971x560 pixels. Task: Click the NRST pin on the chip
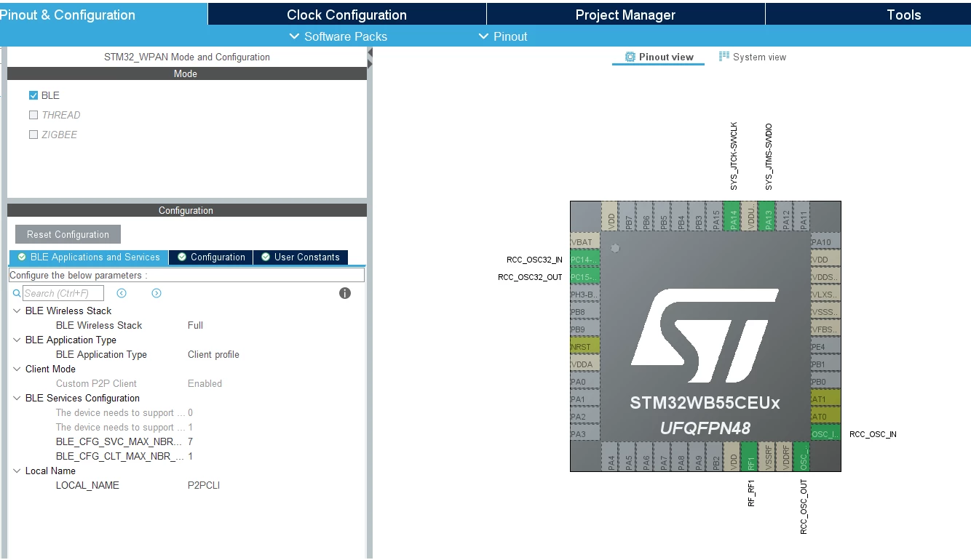tap(585, 347)
